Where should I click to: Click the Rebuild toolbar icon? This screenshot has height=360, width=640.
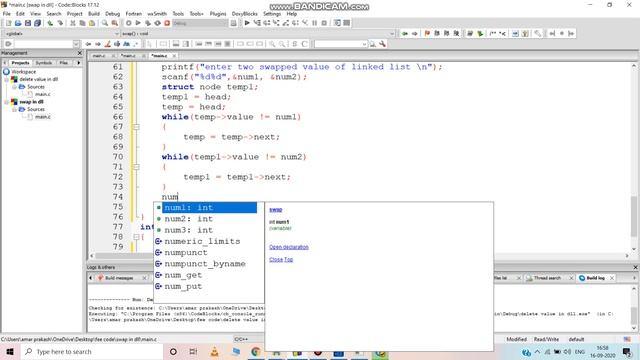pyautogui.click(x=158, y=23)
